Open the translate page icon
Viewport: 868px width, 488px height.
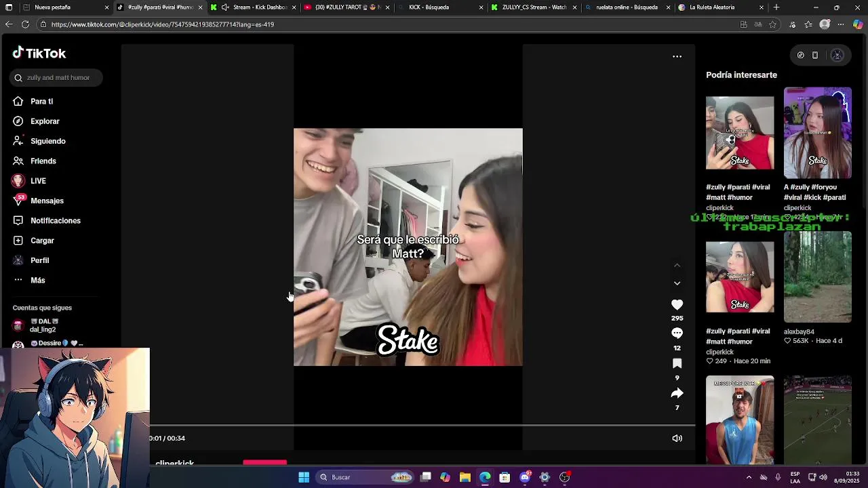pyautogui.click(x=758, y=24)
